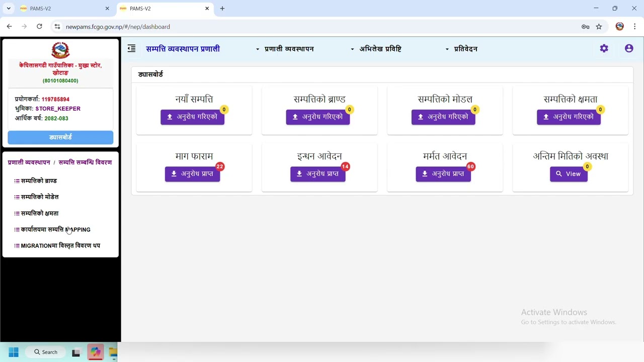Open File Explorer from the taskbar
The image size is (644, 362).
(113, 352)
